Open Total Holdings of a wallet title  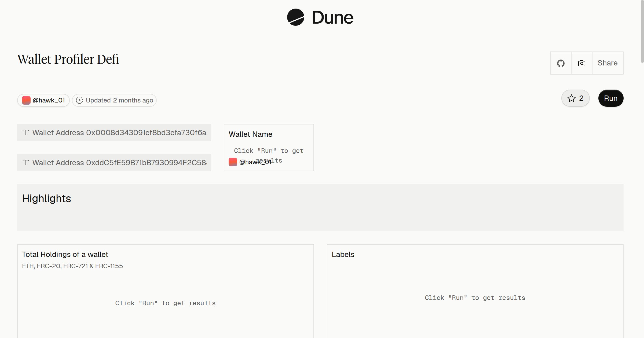65,254
